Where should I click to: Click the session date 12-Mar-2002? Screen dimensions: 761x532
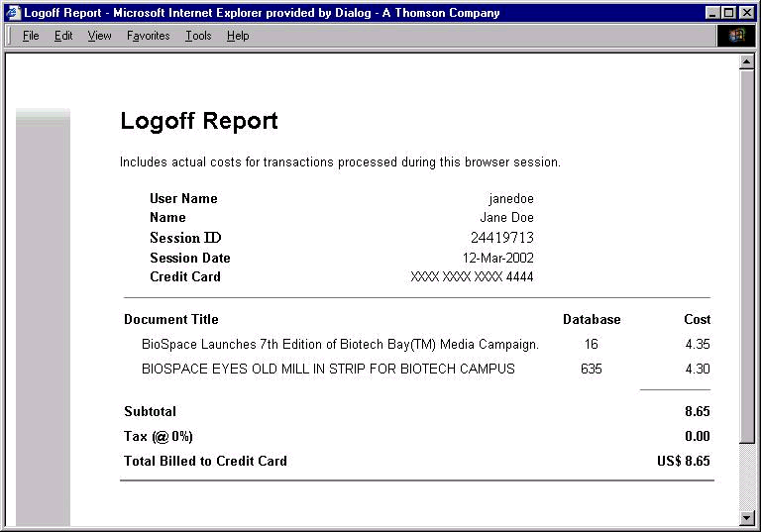click(x=498, y=258)
